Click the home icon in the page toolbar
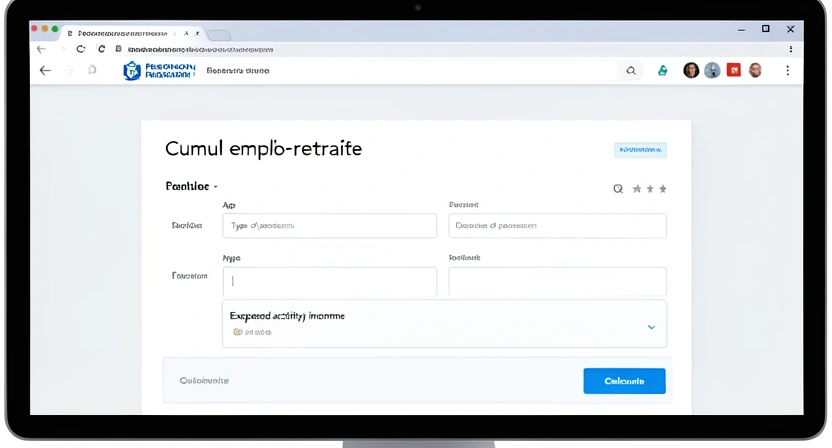The height and width of the screenshot is (448, 832). pos(92,70)
